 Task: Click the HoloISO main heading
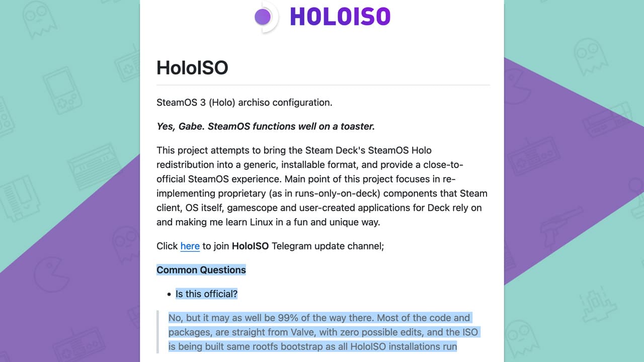(192, 67)
